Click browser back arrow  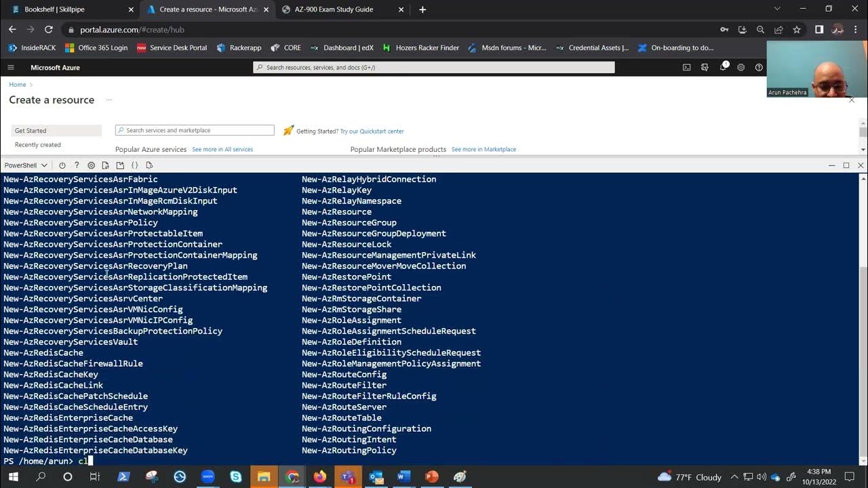12,30
